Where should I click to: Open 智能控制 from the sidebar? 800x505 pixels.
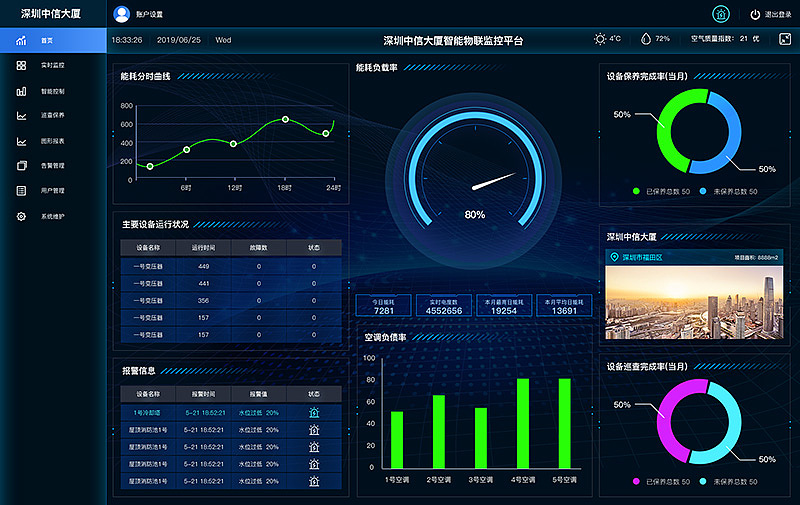click(53, 91)
